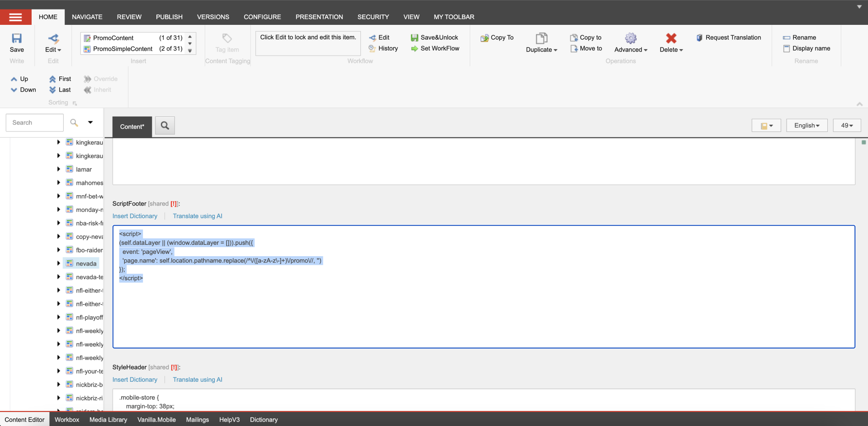Switch to the PUBLISH ribbon tab
Viewport: 868px width, 426px height.
[169, 17]
